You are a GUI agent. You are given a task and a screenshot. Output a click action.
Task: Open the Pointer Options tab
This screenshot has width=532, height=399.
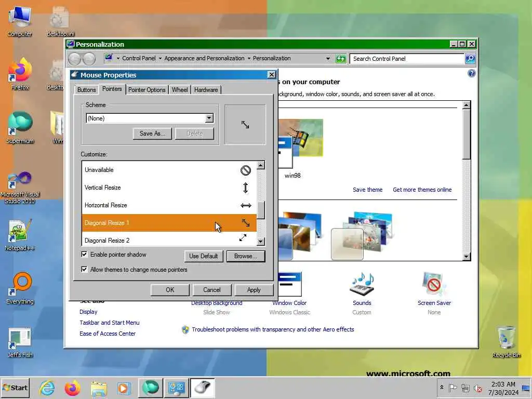pos(147,90)
